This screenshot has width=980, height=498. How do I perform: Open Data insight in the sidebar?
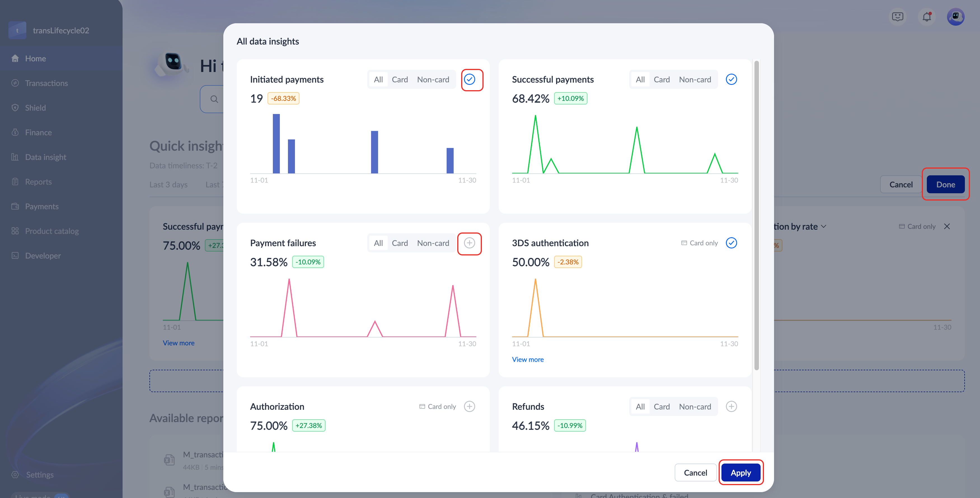coord(45,157)
